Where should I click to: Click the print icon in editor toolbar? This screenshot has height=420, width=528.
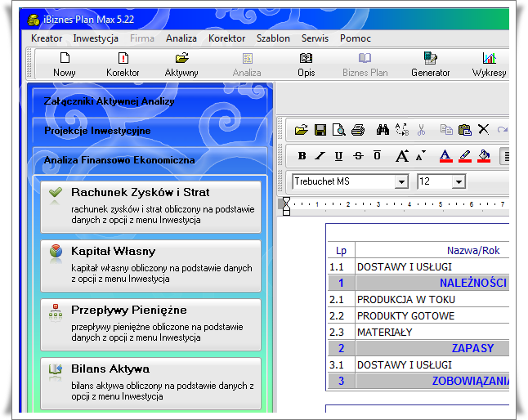click(x=357, y=129)
